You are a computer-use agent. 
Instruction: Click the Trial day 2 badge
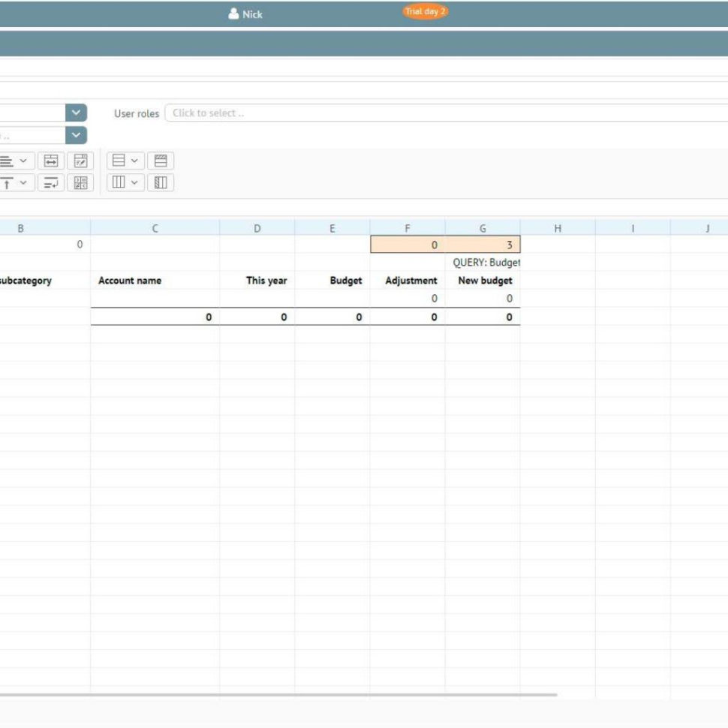click(x=426, y=11)
